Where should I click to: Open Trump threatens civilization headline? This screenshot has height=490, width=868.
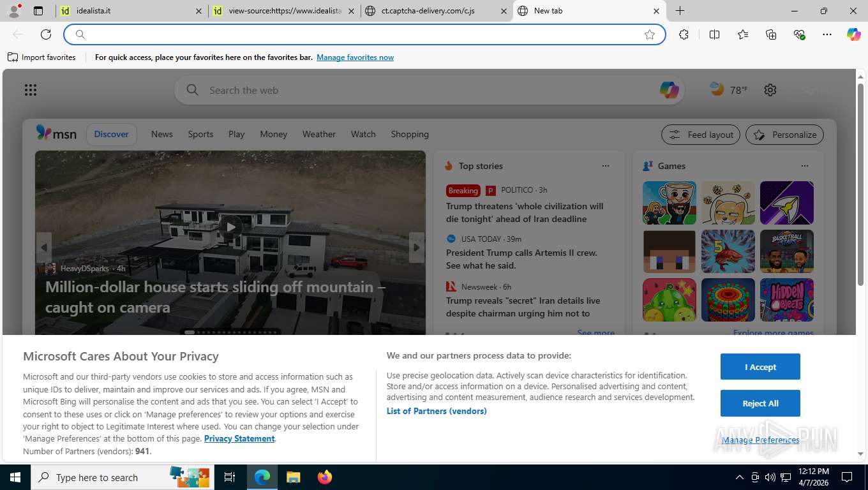tap(525, 212)
